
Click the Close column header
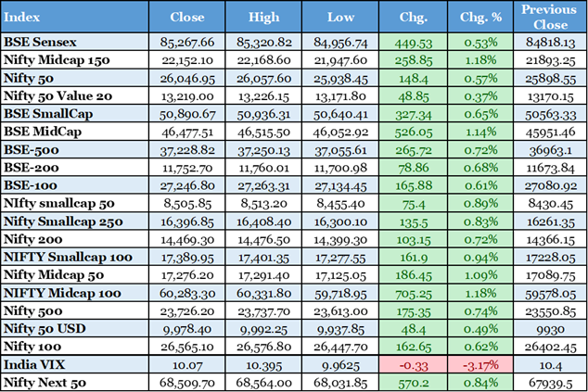point(187,17)
